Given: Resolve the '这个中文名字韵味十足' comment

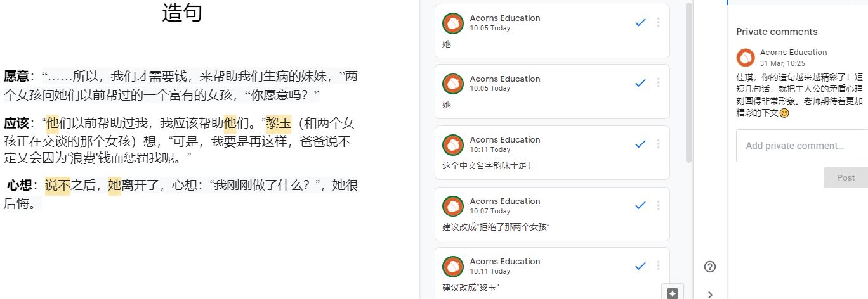Looking at the screenshot, I should tap(640, 144).
